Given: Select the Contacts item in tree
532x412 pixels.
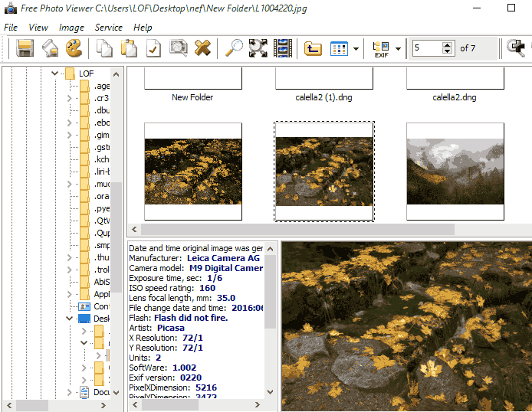Looking at the screenshot, I should [x=101, y=306].
